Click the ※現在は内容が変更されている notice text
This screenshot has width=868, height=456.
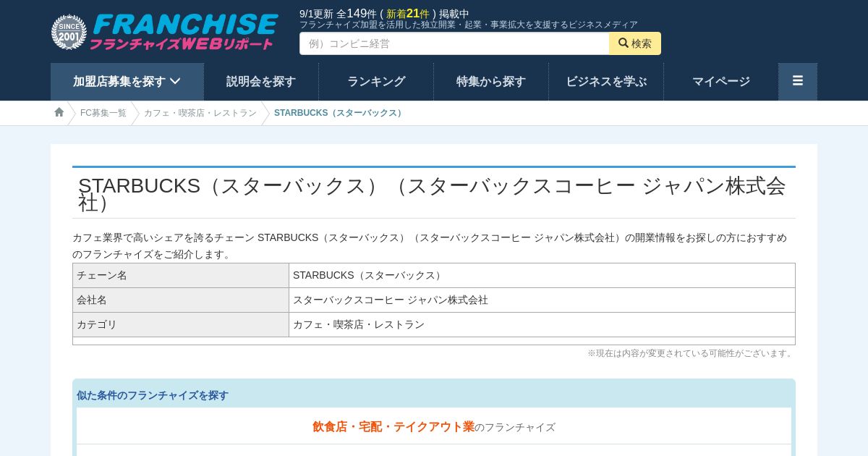point(692,353)
